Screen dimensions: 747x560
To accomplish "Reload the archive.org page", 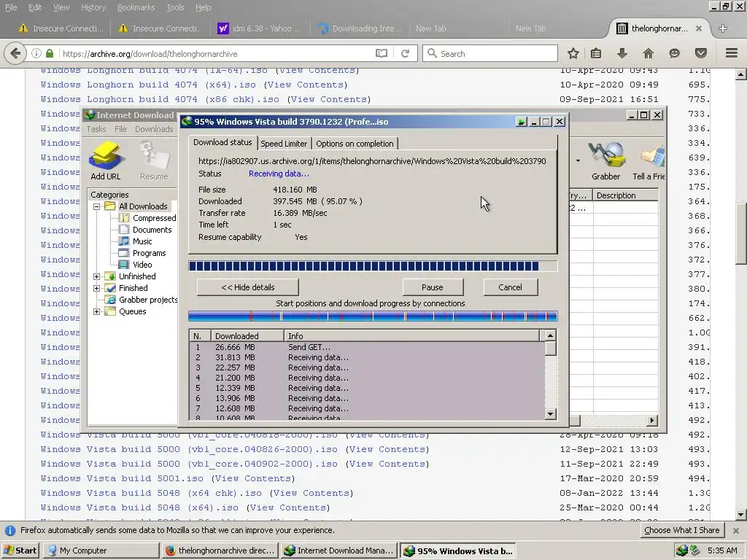I will pos(406,53).
